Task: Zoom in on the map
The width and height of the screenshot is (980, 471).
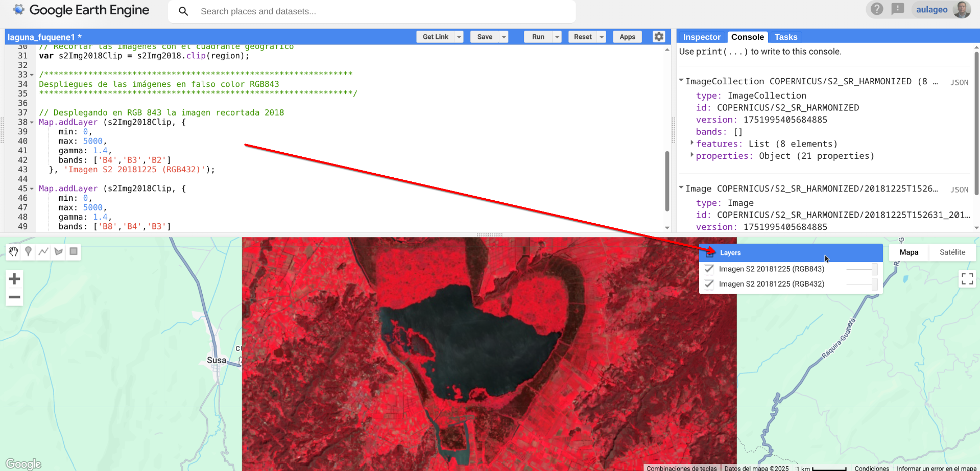Action: pos(14,279)
